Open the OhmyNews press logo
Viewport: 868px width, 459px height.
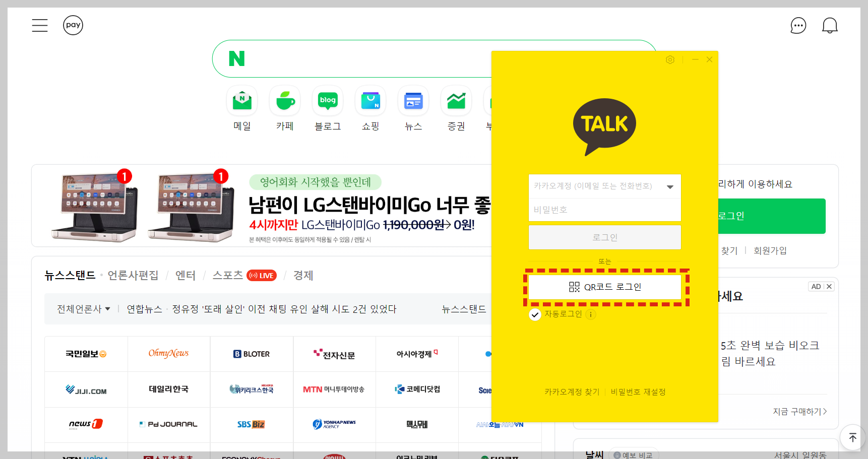click(169, 354)
